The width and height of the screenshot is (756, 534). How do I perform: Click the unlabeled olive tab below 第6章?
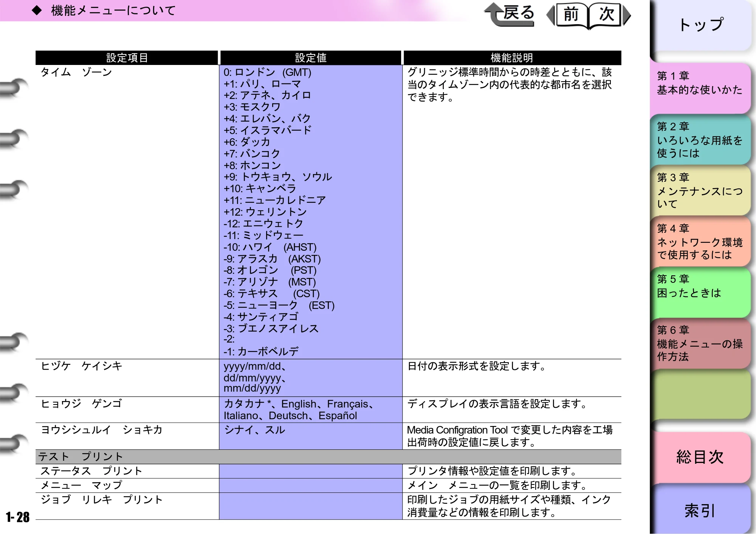point(700,395)
